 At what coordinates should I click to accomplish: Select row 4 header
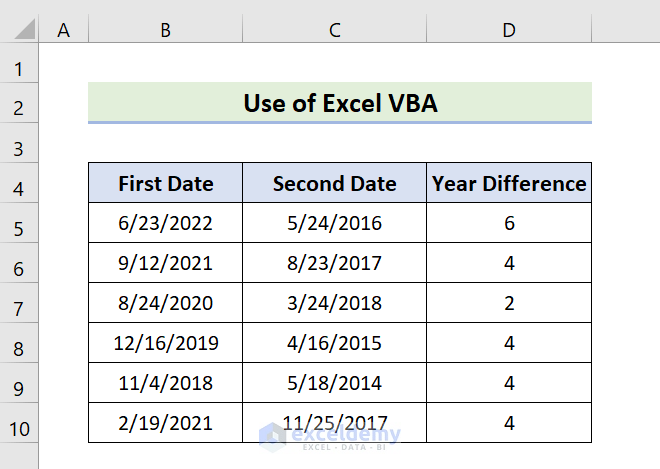click(20, 186)
